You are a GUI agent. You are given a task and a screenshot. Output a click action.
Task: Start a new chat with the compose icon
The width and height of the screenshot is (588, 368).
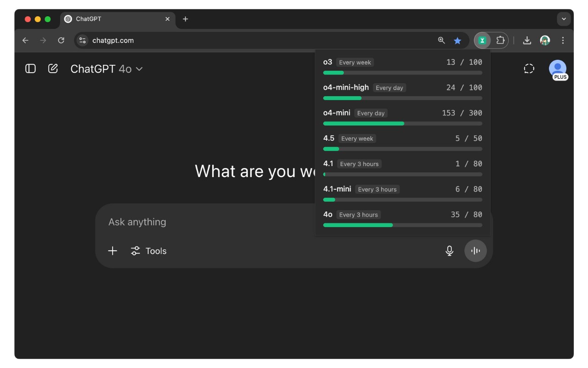(53, 69)
